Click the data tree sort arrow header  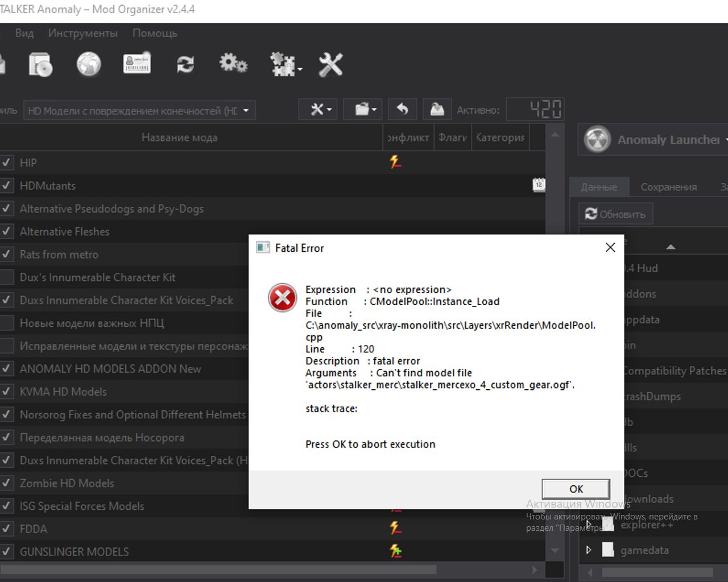pos(671,247)
